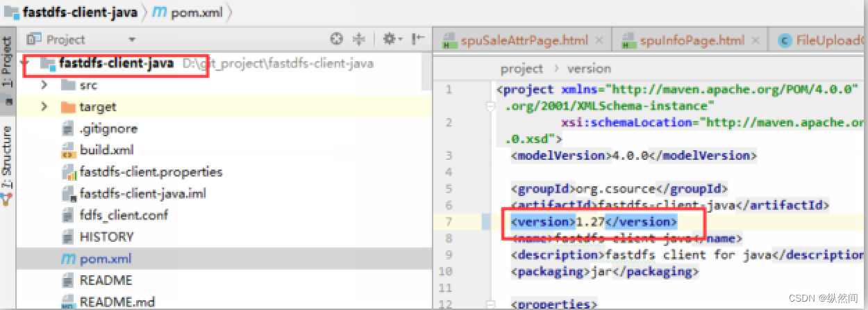Image resolution: width=868 pixels, height=310 pixels.
Task: Click the build.xml file icon
Action: pyautogui.click(x=68, y=150)
